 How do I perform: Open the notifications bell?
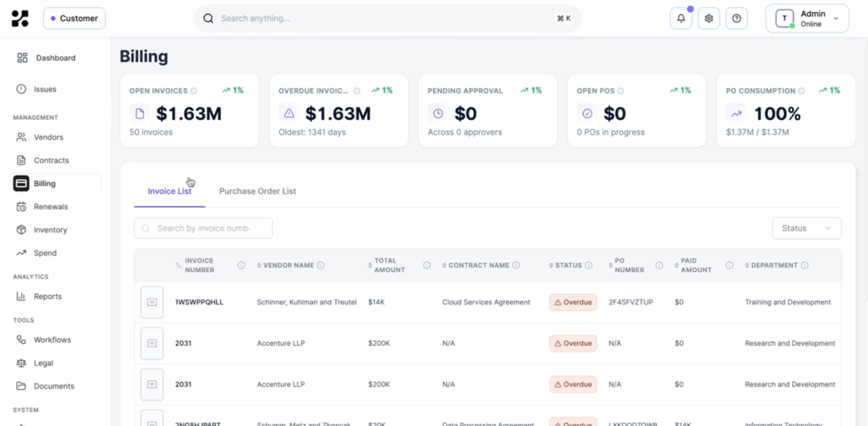pyautogui.click(x=681, y=18)
